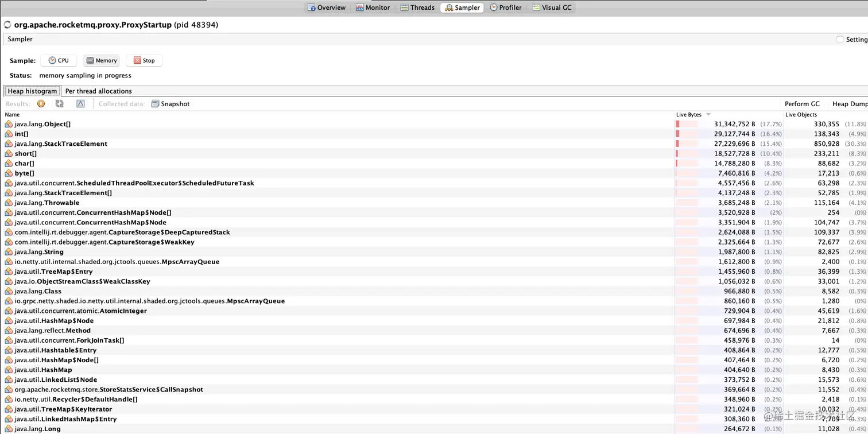Click DeepCapturedStack class icon

click(x=9, y=232)
